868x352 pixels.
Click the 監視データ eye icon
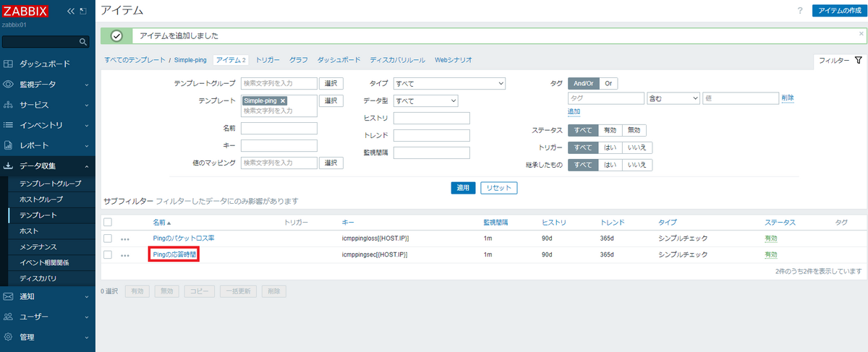pyautogui.click(x=9, y=84)
